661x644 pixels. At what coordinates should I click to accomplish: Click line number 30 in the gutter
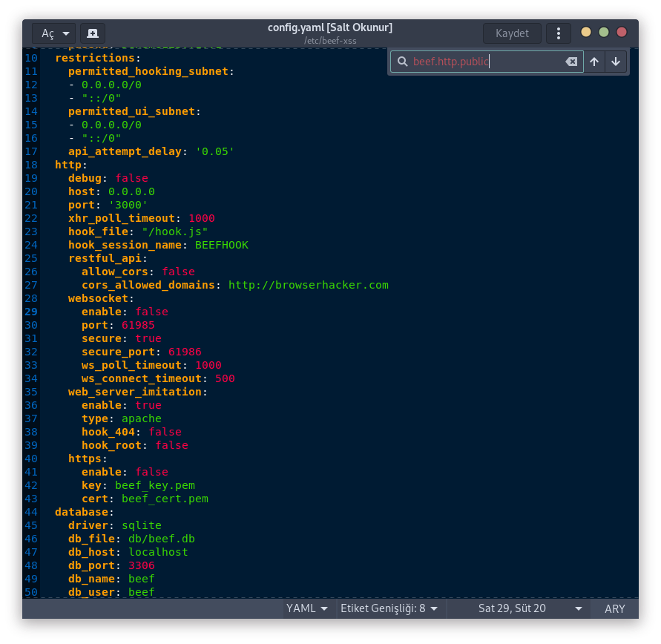30,325
